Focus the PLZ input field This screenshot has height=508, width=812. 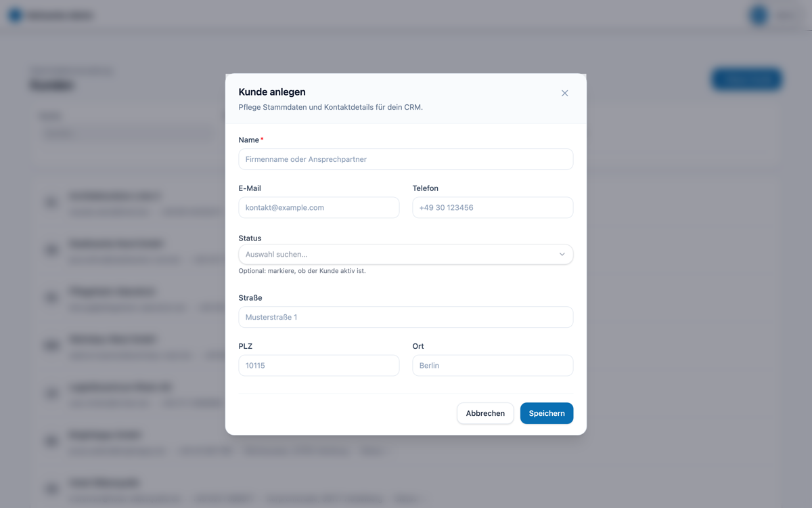point(319,365)
